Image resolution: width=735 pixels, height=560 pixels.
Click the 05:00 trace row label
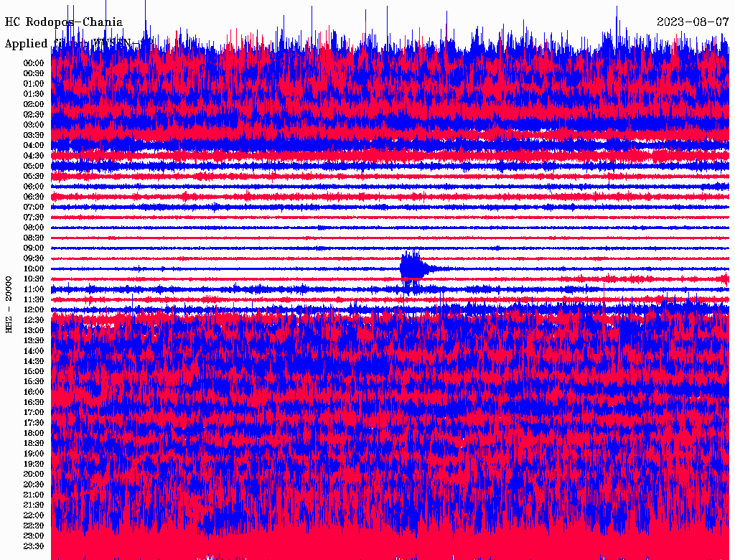click(x=34, y=166)
